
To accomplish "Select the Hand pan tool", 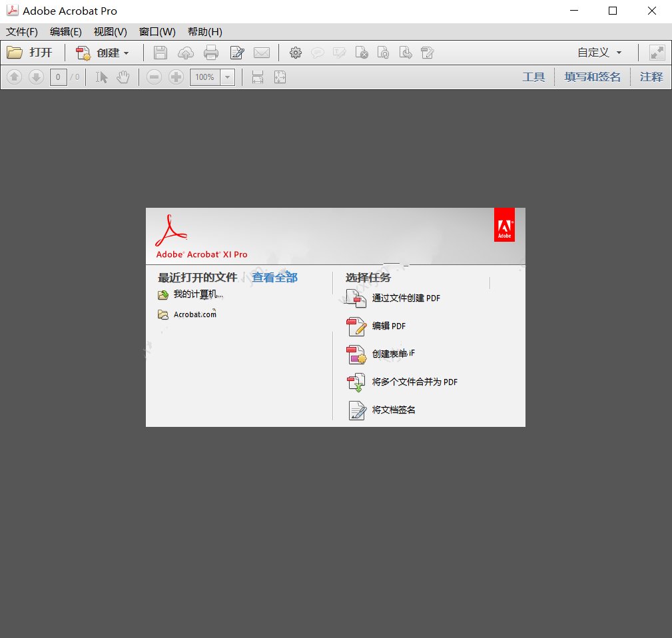I will click(123, 77).
